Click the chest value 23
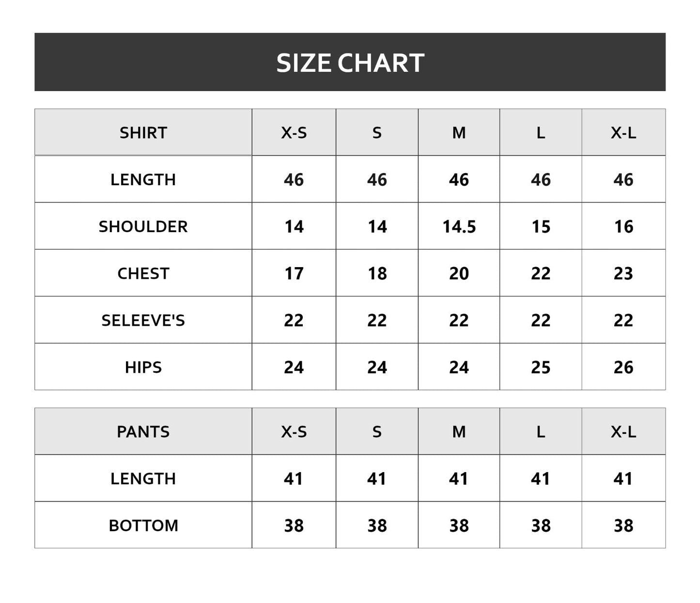700x603 pixels. click(x=623, y=274)
